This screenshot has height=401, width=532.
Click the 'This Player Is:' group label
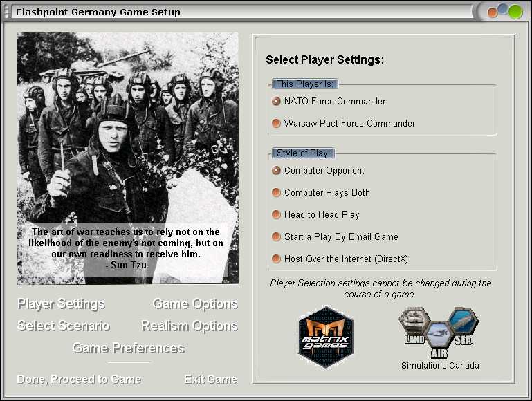point(305,84)
